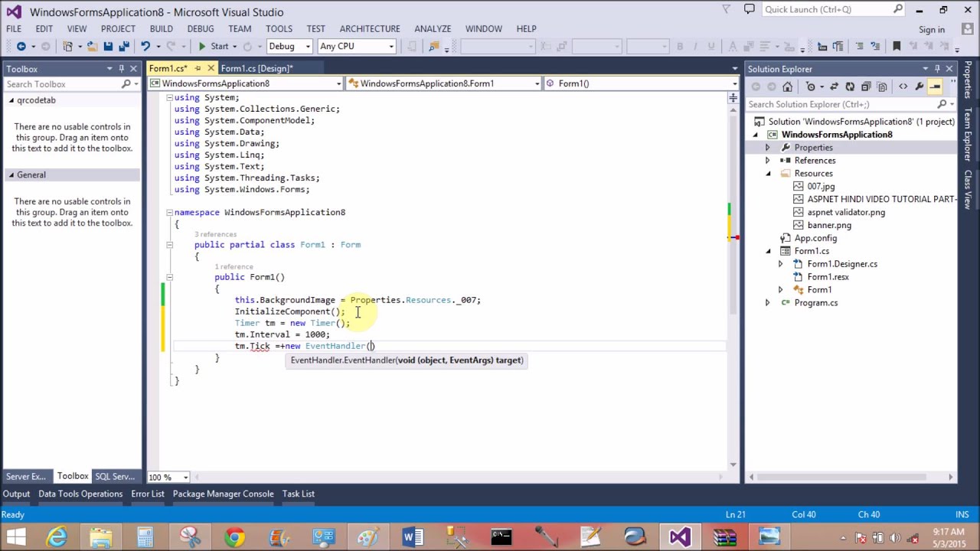980x551 pixels.
Task: Click the Undo toolbar icon
Action: point(145,47)
